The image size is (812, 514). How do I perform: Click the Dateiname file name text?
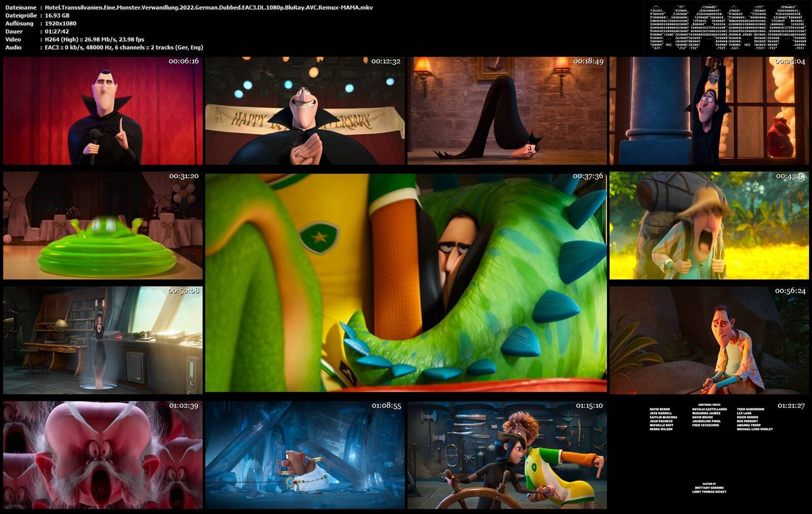209,8
